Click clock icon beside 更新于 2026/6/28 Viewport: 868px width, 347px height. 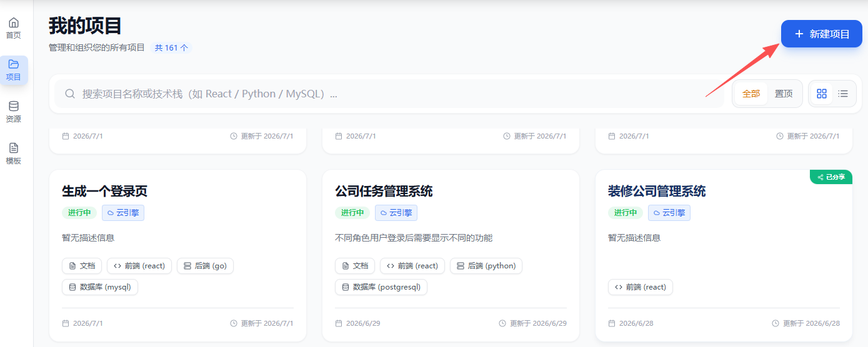click(x=776, y=323)
